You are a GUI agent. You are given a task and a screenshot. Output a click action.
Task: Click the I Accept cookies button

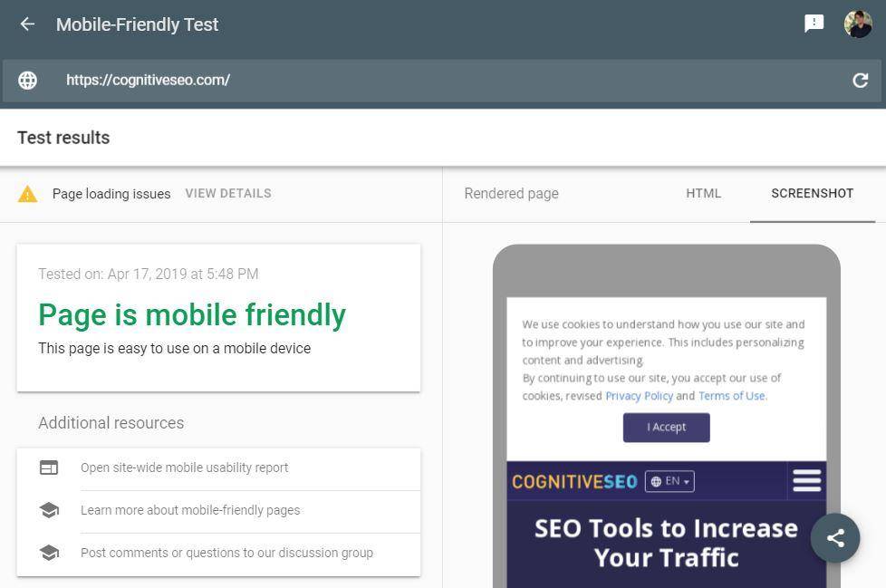[666, 427]
